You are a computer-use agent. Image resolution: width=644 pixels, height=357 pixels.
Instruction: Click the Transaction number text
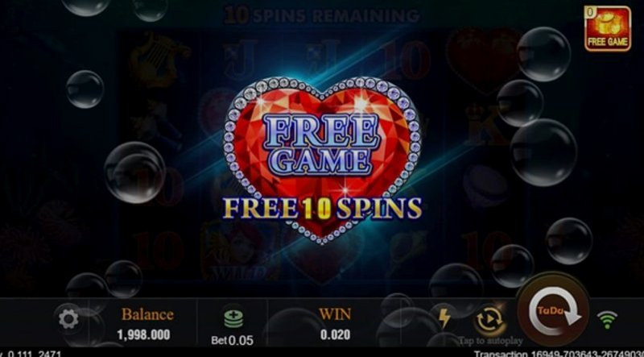pyautogui.click(x=559, y=354)
